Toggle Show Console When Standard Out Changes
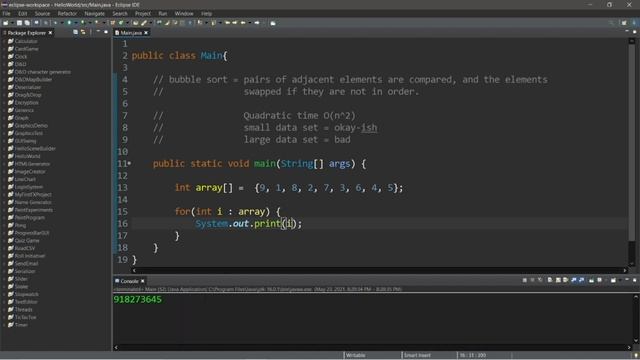This screenshot has height=360, width=640. 573,280
